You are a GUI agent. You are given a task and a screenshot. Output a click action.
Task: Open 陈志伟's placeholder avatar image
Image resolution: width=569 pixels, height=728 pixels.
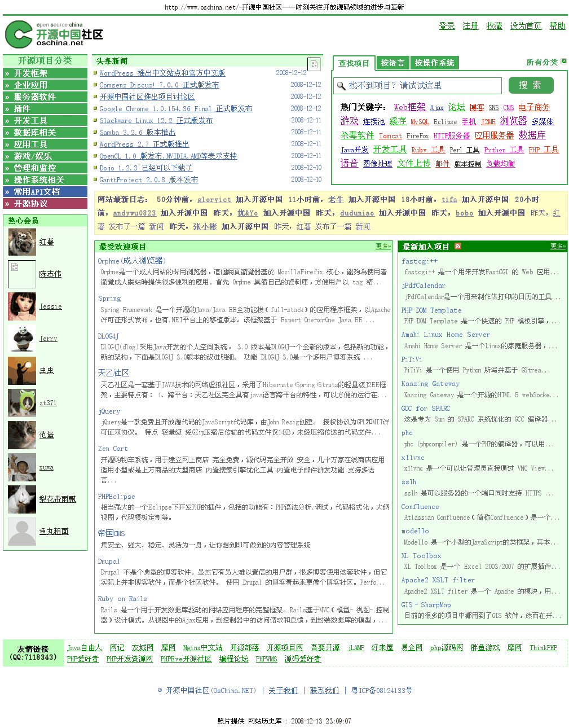pyautogui.click(x=22, y=274)
